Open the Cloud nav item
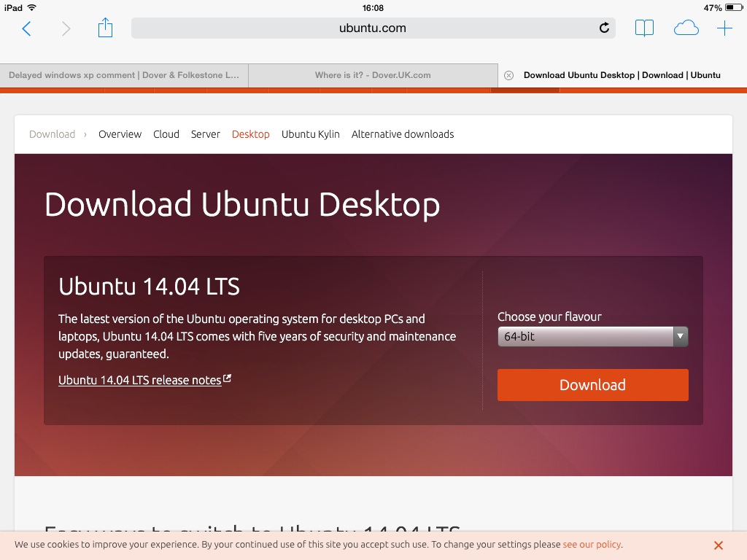This screenshot has height=560, width=747. 166,134
